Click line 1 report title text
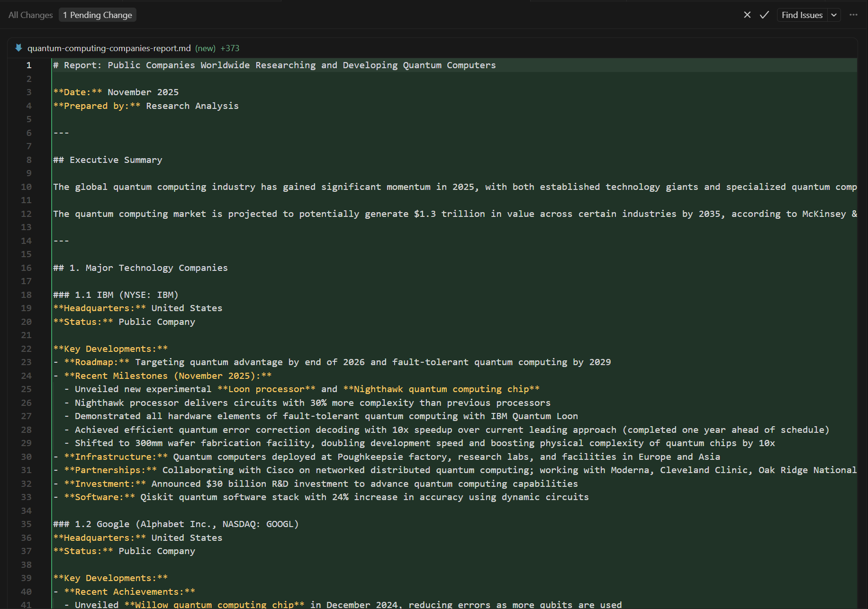This screenshot has height=609, width=868. pos(274,65)
